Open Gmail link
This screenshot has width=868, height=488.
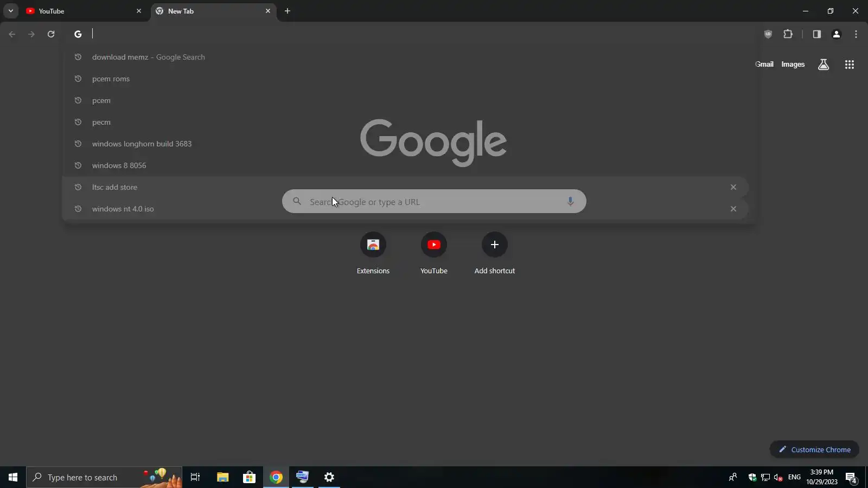coord(764,64)
